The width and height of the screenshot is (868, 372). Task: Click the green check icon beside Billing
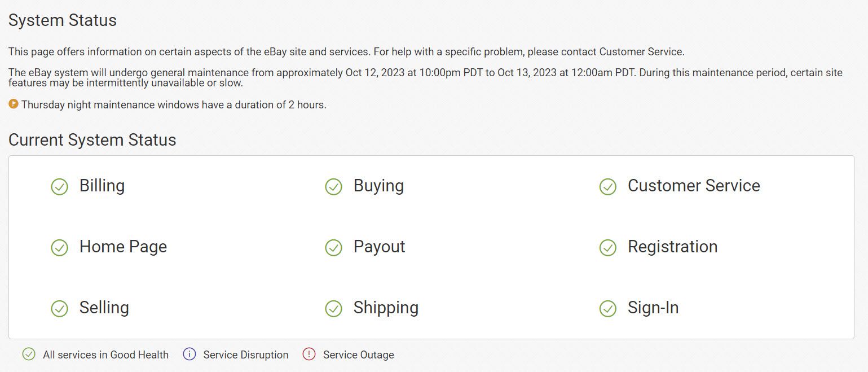(x=59, y=186)
